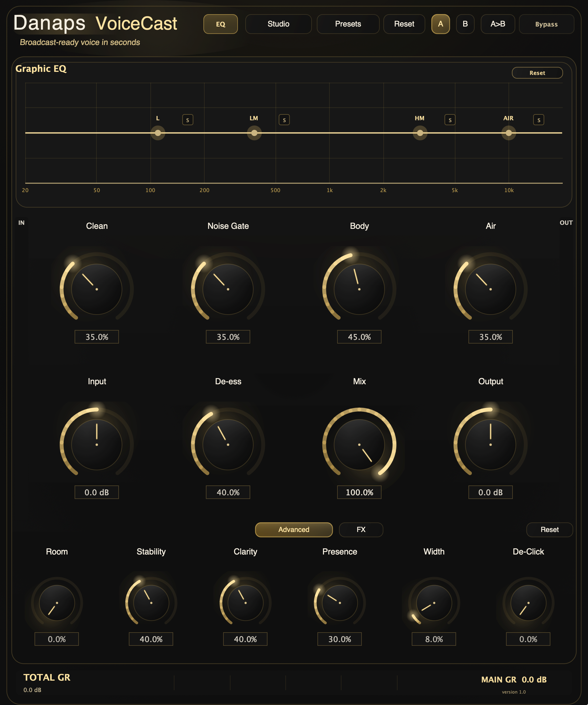Click the 1k frequency label
Screen dimensions: 588x705
(329, 190)
